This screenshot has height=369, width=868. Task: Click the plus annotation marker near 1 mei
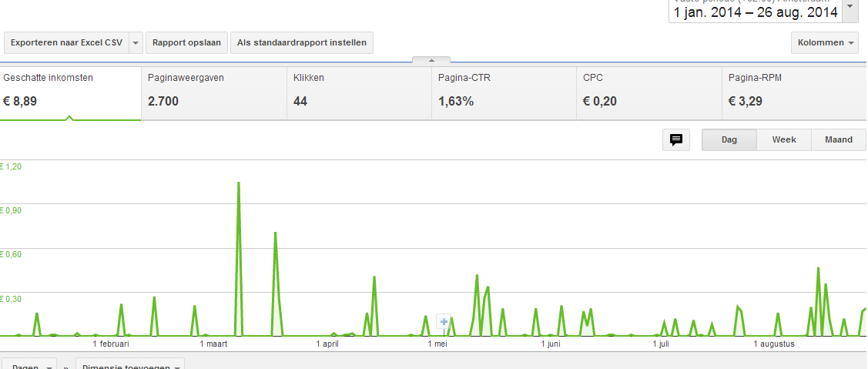[444, 321]
